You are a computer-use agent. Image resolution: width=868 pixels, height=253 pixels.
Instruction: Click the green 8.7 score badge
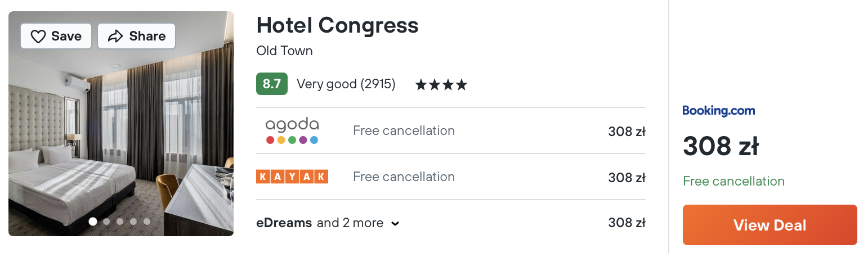[x=272, y=84]
